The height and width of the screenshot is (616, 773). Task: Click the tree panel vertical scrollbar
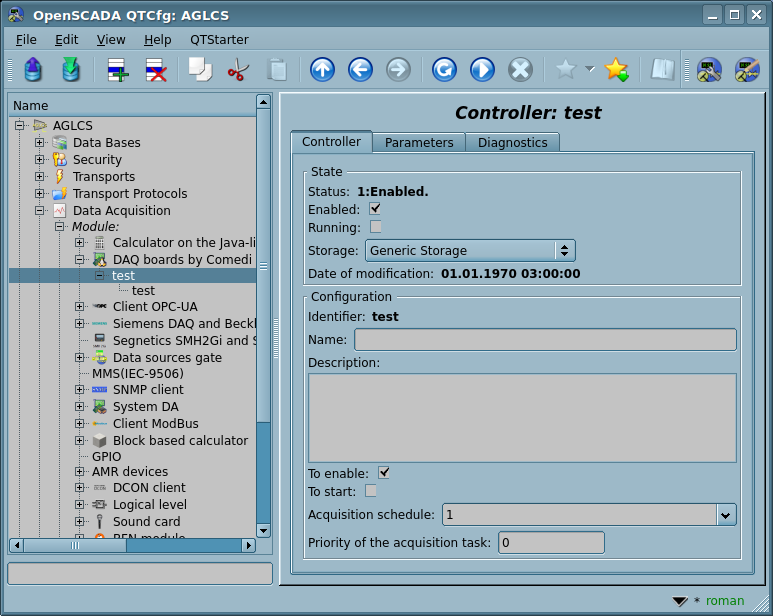[264, 300]
